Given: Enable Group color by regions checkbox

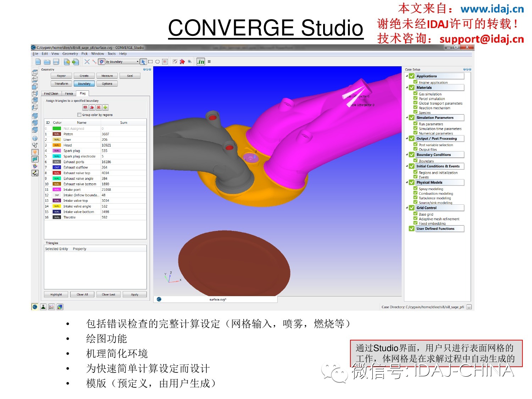Looking at the screenshot, I should pyautogui.click(x=79, y=115).
